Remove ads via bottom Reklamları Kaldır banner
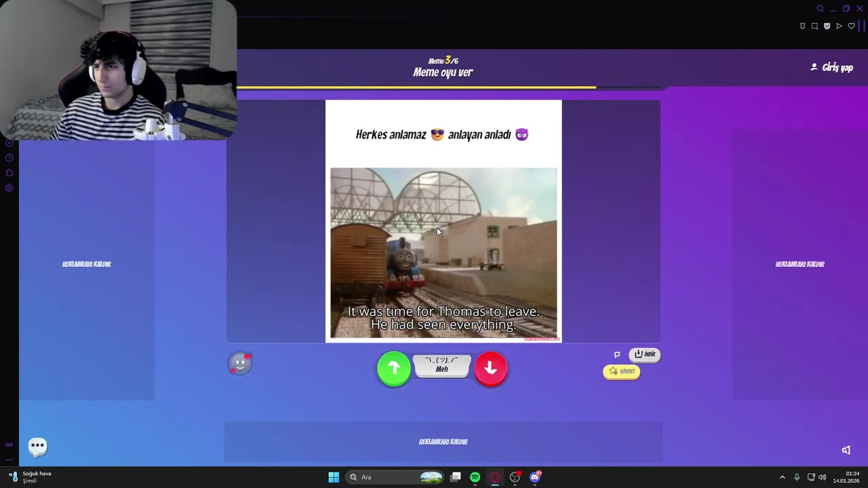 pyautogui.click(x=443, y=442)
